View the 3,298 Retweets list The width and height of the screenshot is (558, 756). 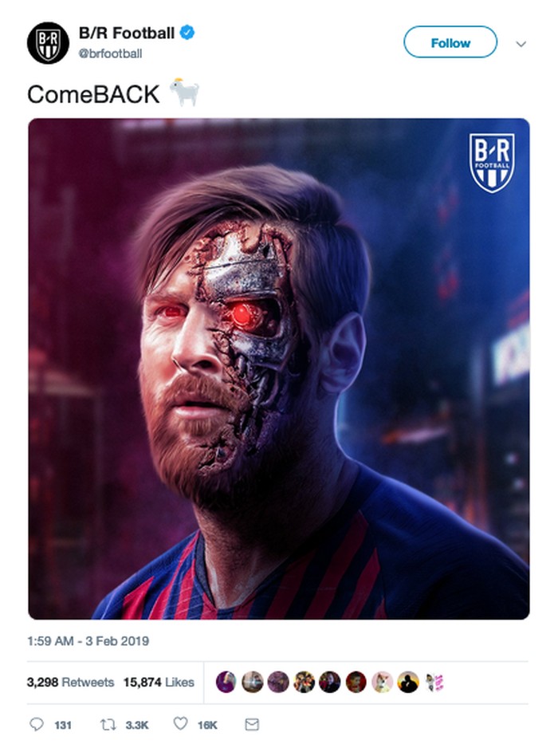click(x=70, y=682)
